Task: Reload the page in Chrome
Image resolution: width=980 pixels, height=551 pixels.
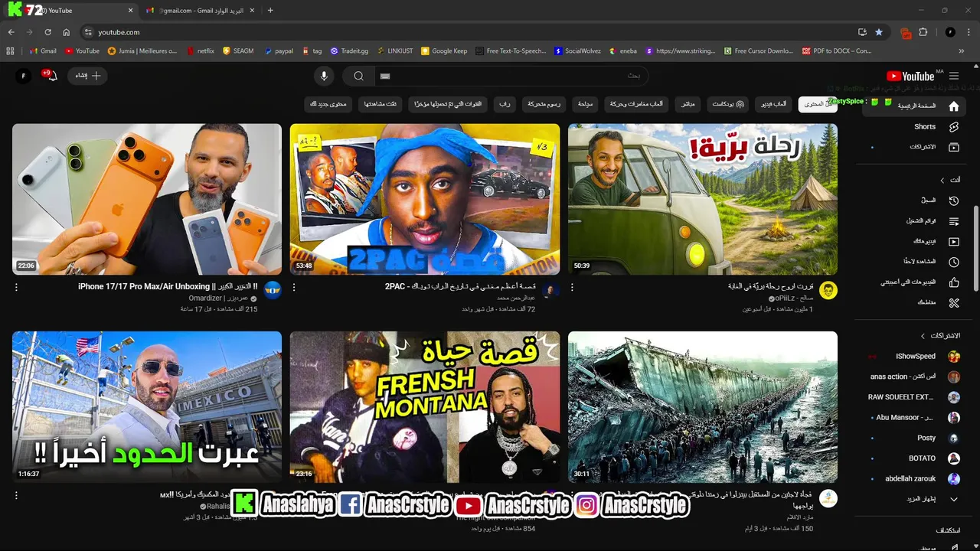Action: pos(47,32)
